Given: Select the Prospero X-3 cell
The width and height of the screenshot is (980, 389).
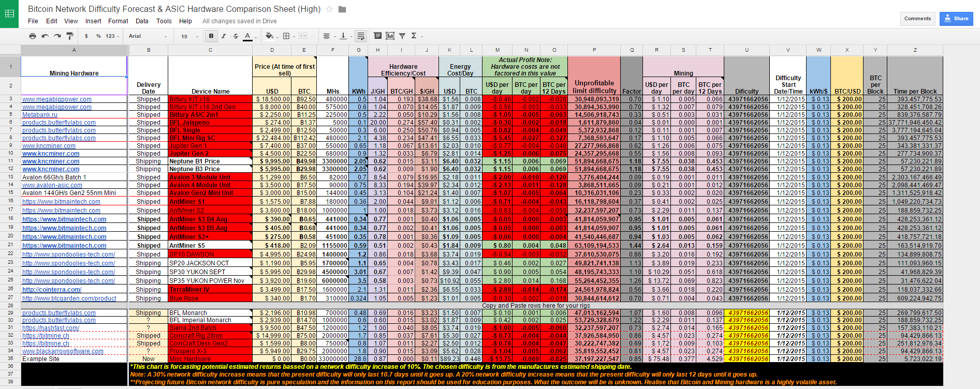Looking at the screenshot, I should [210, 351].
